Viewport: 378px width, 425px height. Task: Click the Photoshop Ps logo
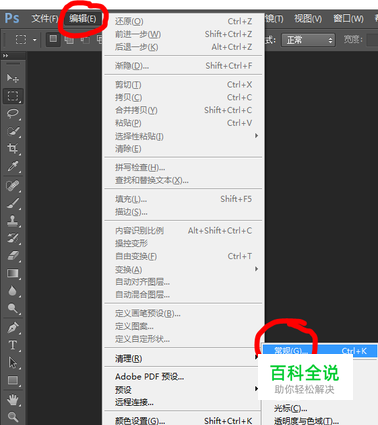pyautogui.click(x=12, y=18)
